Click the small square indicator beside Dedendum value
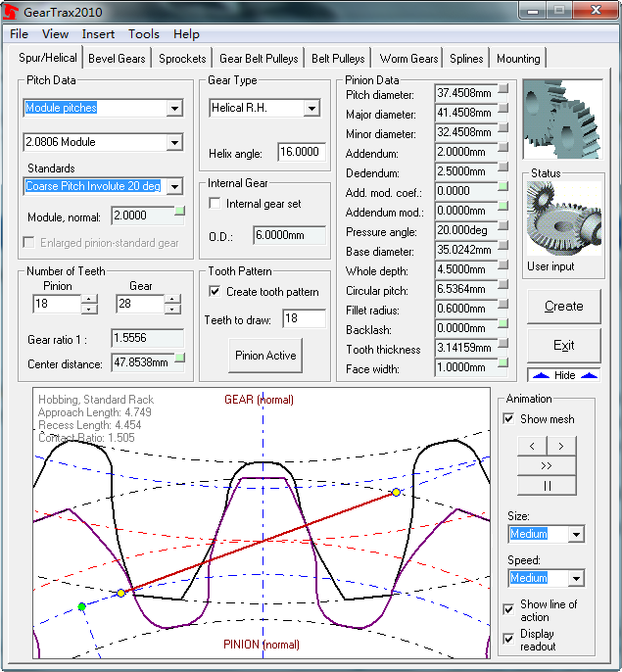The image size is (622, 672). point(503,167)
